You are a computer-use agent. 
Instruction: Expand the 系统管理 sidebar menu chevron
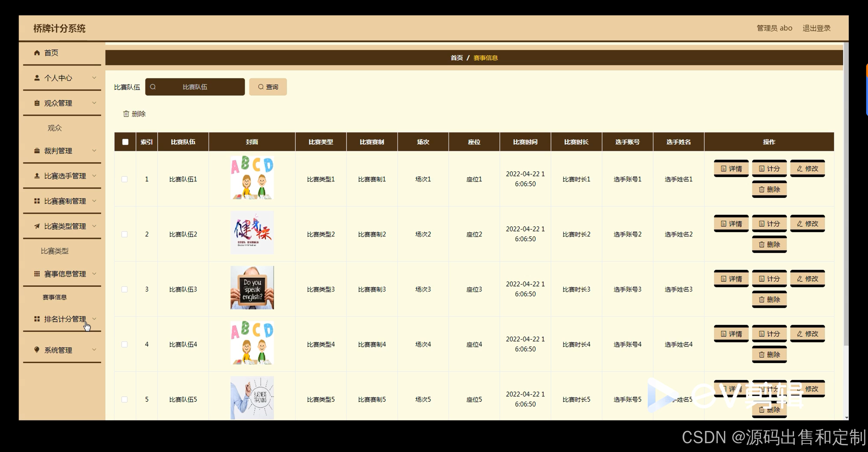click(x=94, y=350)
